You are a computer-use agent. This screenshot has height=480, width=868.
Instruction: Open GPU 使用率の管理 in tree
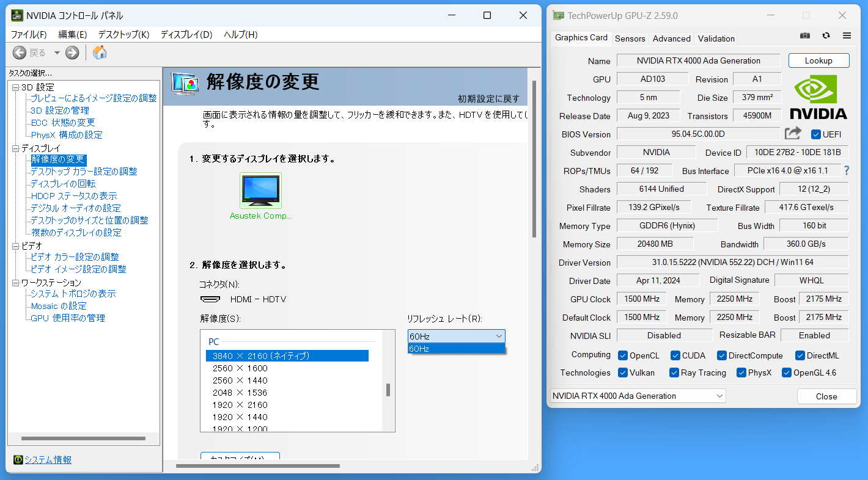coord(68,318)
